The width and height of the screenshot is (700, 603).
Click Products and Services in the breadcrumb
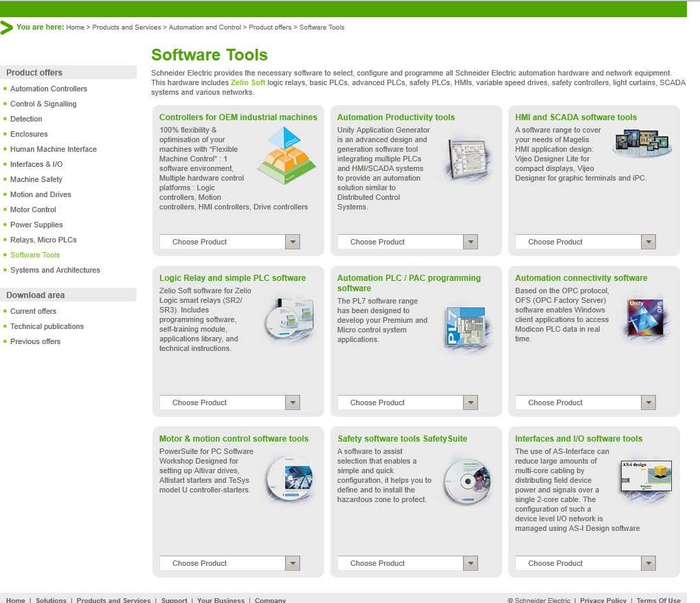(126, 27)
